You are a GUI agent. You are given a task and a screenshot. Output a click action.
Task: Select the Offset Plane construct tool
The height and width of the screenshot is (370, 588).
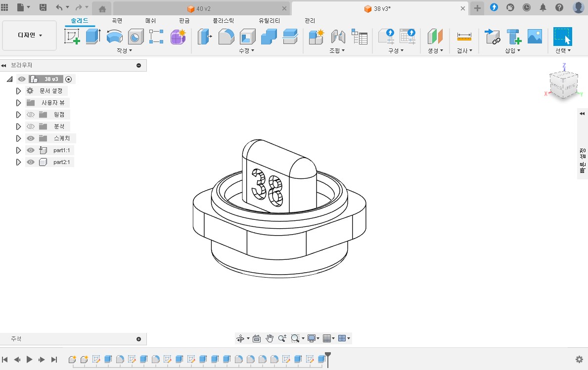pyautogui.click(x=435, y=37)
